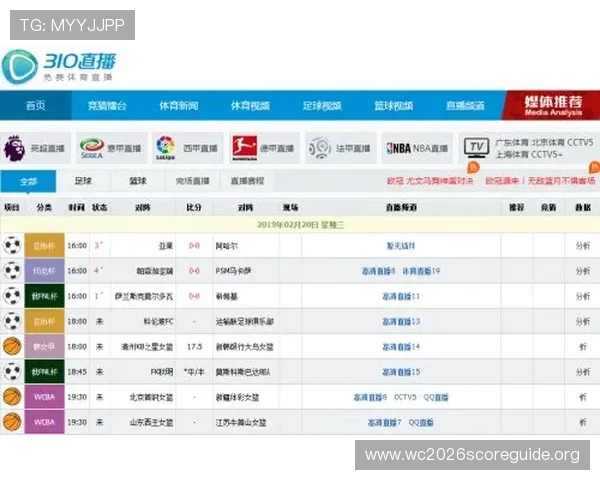Select the 完场直播 filter tab
600x480 pixels.
coord(192,181)
